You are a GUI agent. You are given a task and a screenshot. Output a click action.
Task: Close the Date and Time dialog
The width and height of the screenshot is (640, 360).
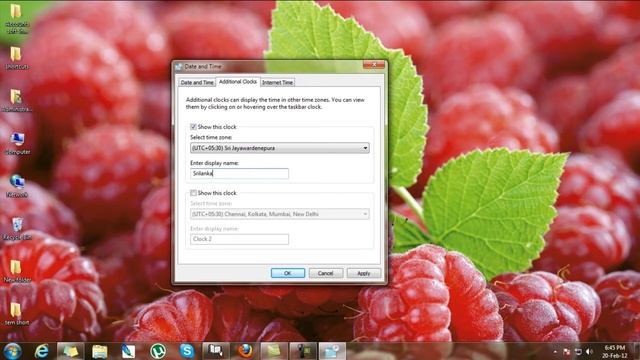[374, 65]
